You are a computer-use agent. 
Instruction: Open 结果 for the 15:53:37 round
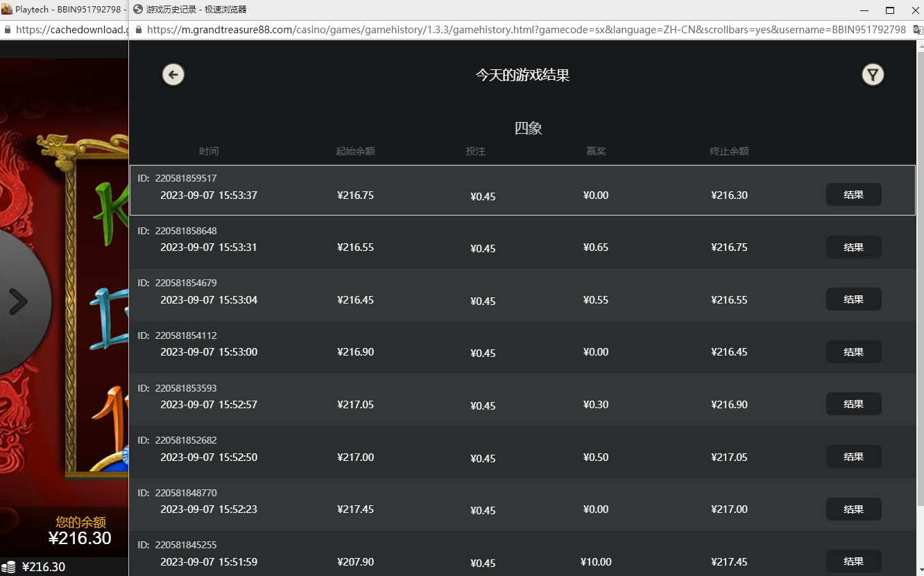[853, 195]
